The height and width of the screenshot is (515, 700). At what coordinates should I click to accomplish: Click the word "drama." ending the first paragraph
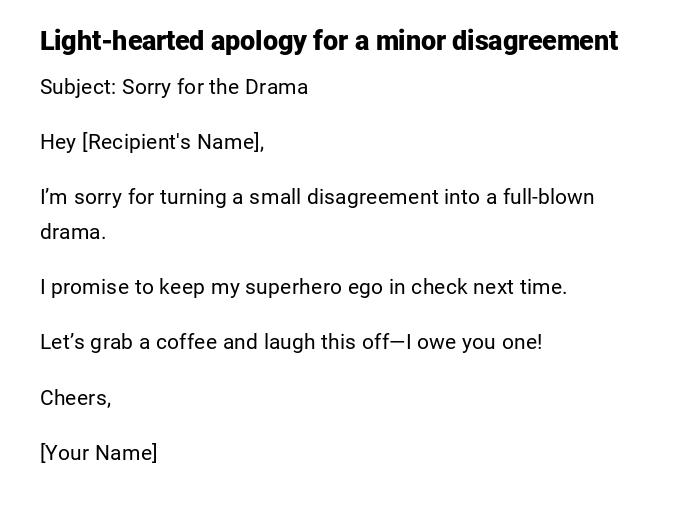coord(72,232)
